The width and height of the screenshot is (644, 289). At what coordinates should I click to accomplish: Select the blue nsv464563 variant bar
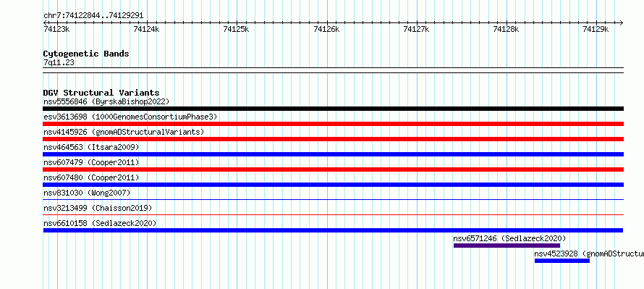(333, 154)
